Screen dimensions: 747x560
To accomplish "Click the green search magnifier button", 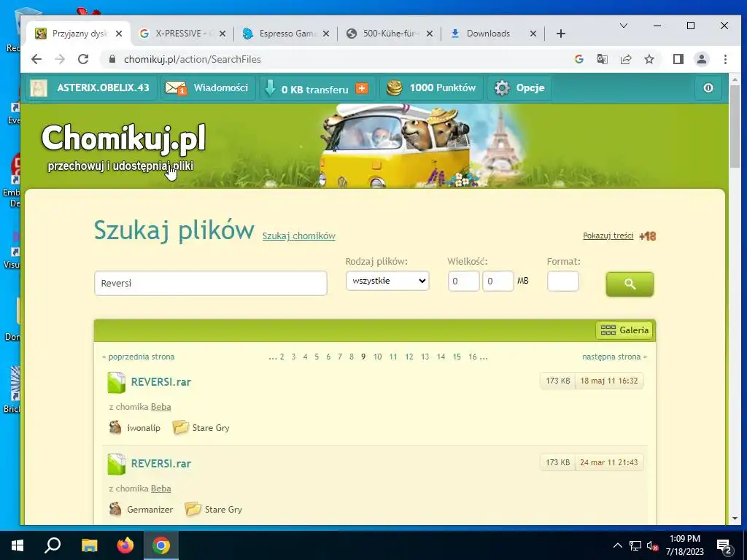I will tap(630, 284).
